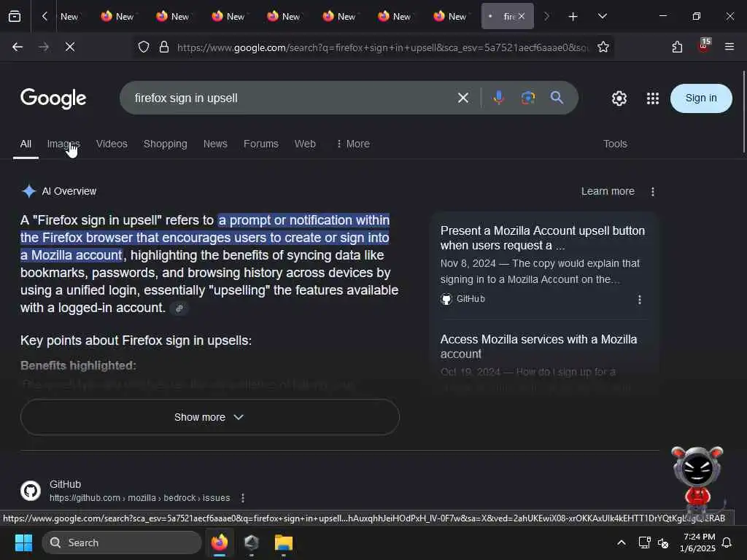Open Access Mozilla services card
Image resolution: width=747 pixels, height=560 pixels.
pos(538,346)
